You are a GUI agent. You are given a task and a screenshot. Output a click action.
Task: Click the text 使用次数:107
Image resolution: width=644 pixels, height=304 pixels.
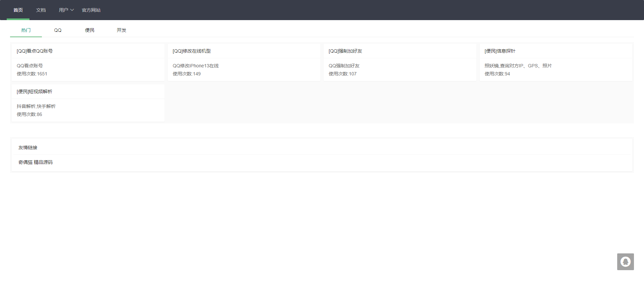342,74
